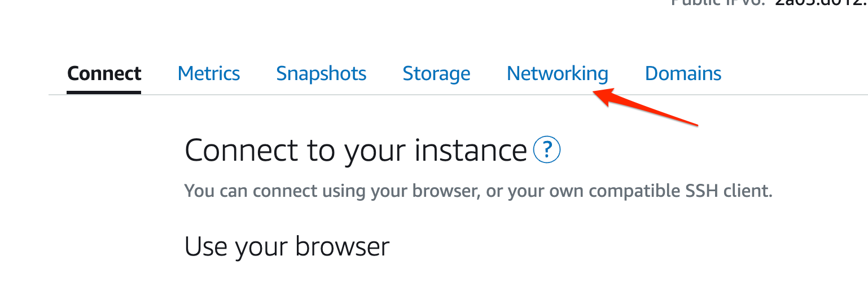This screenshot has height=282, width=868.
Task: Click the "Connect to your instance" heading
Action: pos(356,151)
